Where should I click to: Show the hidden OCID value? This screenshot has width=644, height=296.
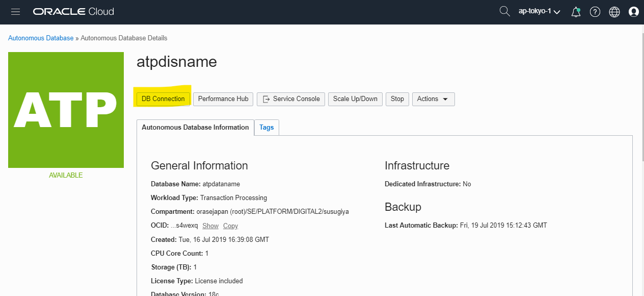coord(210,226)
